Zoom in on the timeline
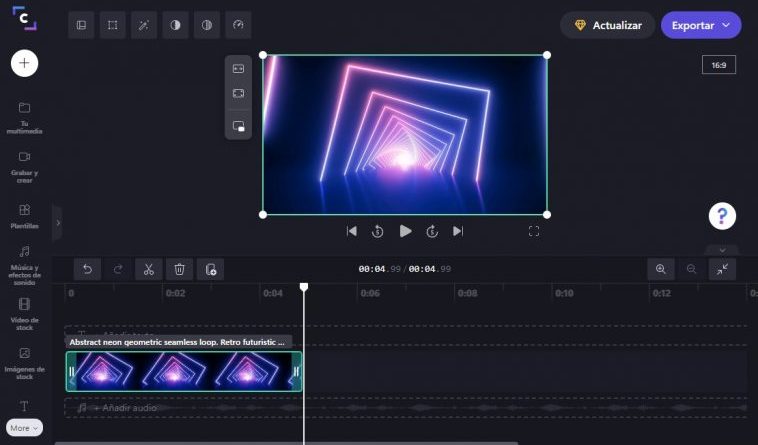 pos(660,269)
